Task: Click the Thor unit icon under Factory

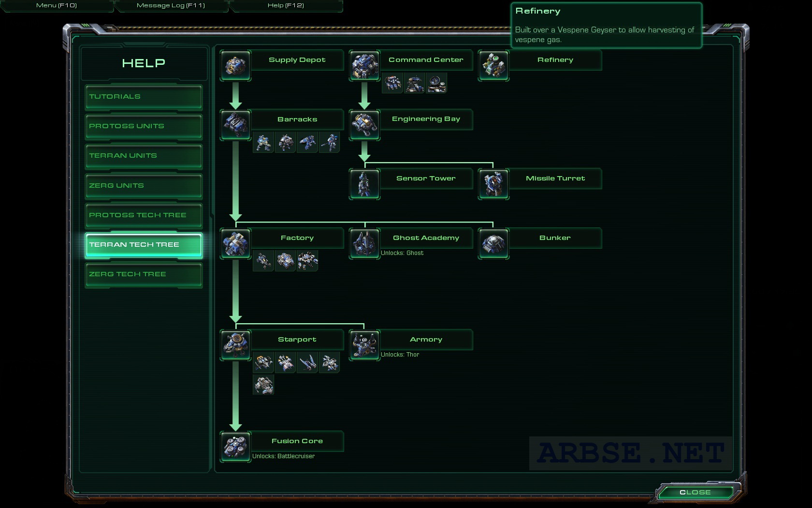Action: pyautogui.click(x=307, y=261)
